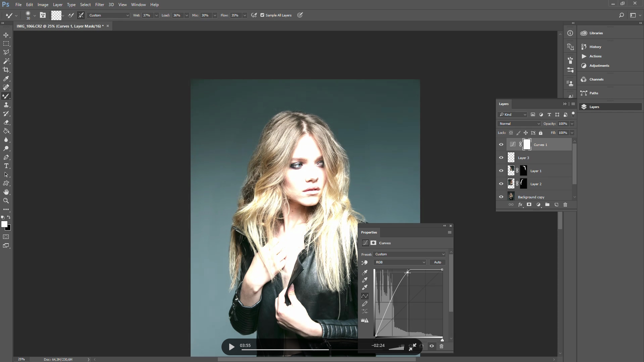Select the Curves 1 layer mask thumbnail
The image size is (644, 362).
[x=527, y=145]
